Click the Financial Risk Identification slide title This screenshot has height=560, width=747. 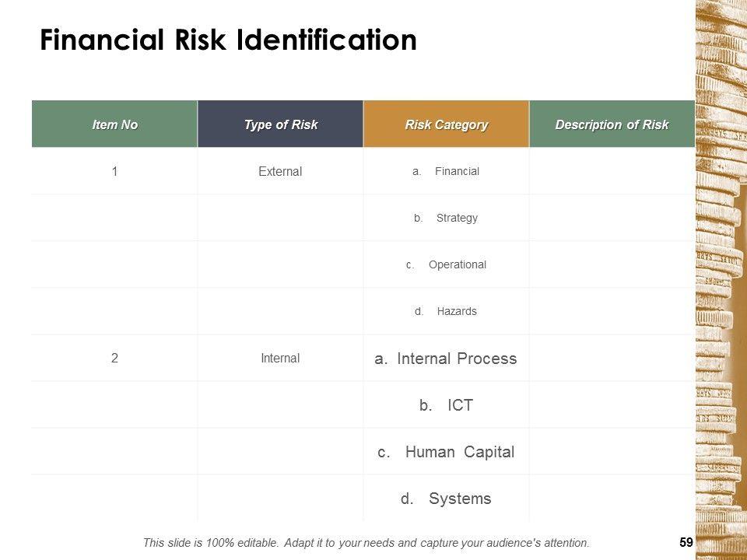click(x=228, y=40)
